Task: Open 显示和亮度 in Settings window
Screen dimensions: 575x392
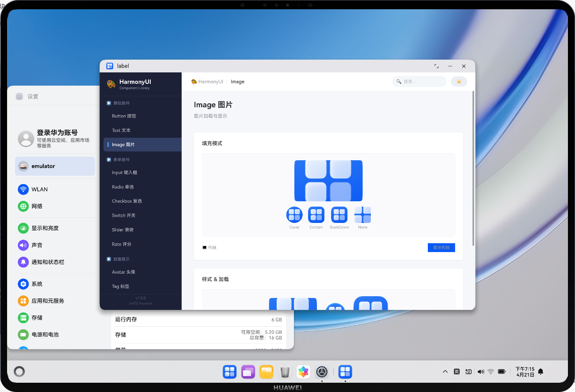Action: point(55,228)
